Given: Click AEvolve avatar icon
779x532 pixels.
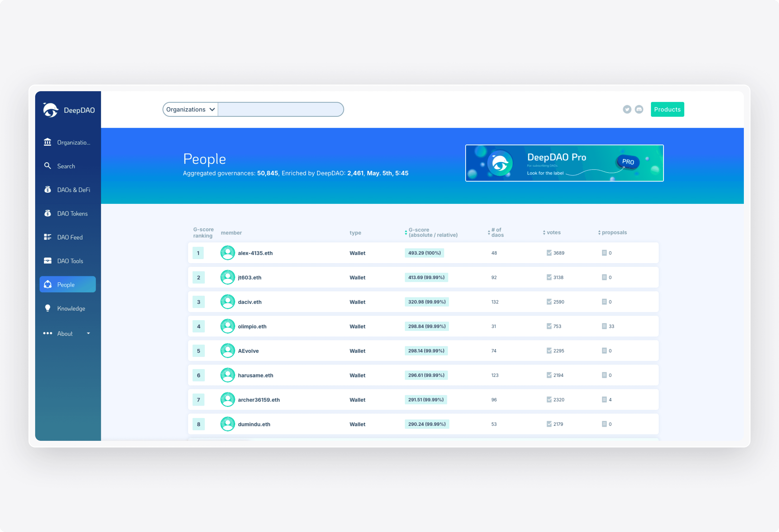Looking at the screenshot, I should pos(228,351).
